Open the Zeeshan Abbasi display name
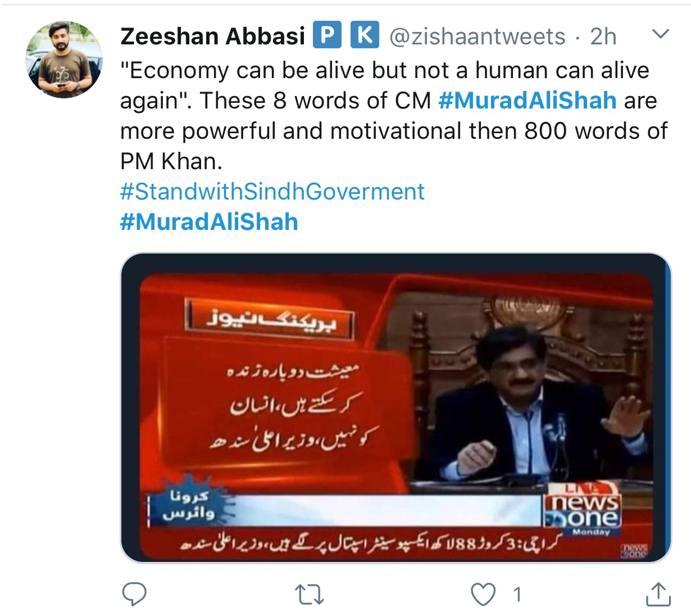691x616 pixels. click(x=212, y=37)
